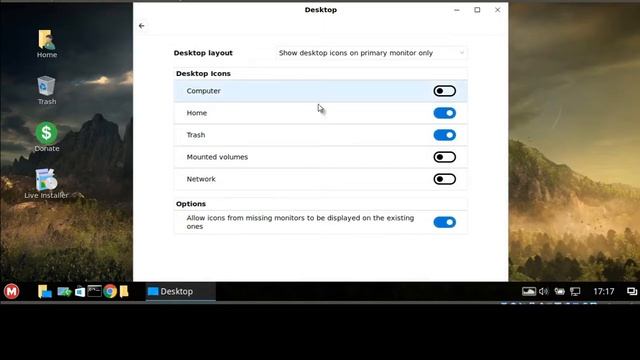Open the Donate desktop shortcut
Viewport: 640px width, 360px height.
[x=47, y=137]
